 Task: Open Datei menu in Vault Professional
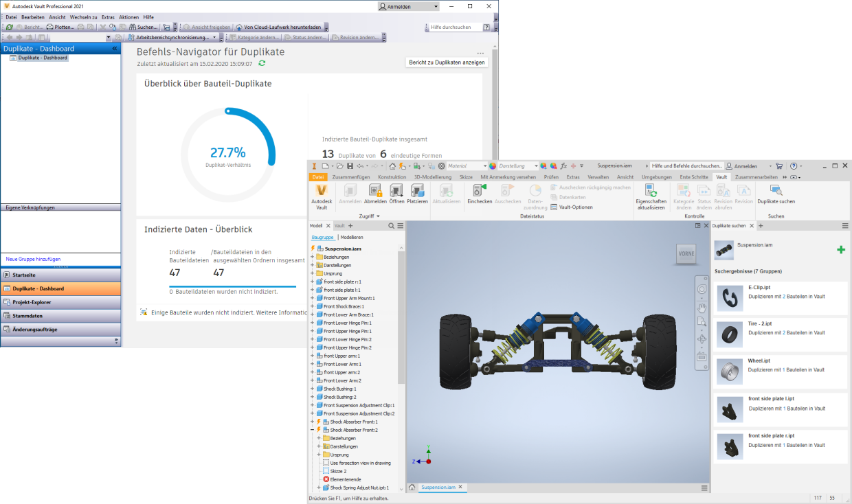[11, 16]
